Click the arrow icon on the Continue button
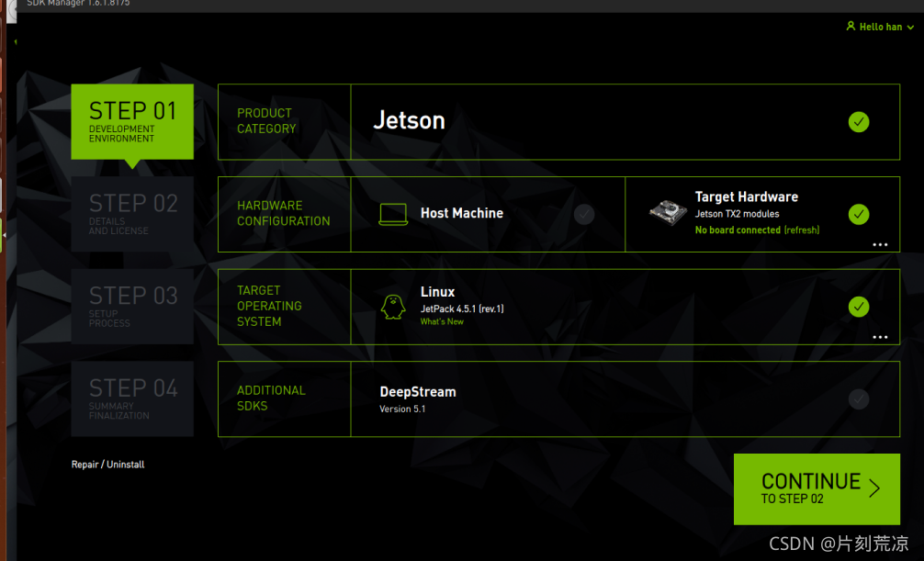The image size is (924, 561). [x=874, y=488]
